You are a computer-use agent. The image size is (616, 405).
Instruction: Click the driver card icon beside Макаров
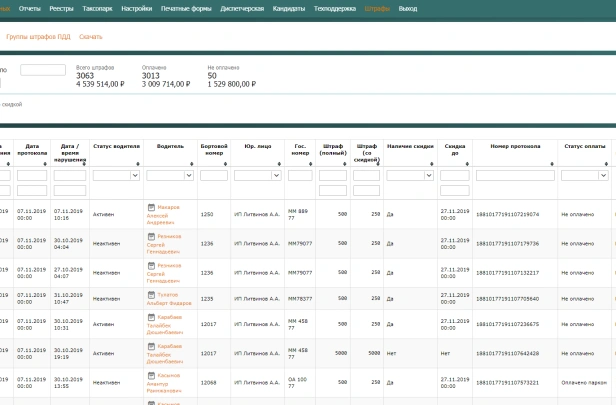point(151,208)
